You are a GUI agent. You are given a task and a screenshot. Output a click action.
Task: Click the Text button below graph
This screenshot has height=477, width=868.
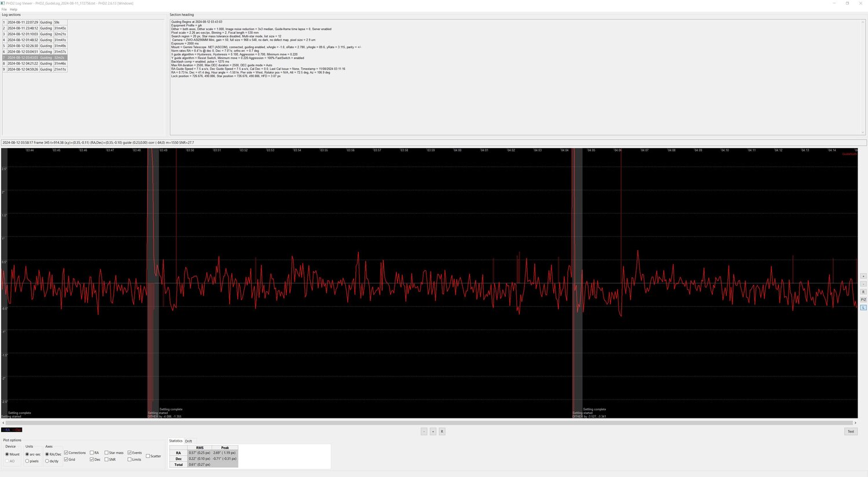851,431
